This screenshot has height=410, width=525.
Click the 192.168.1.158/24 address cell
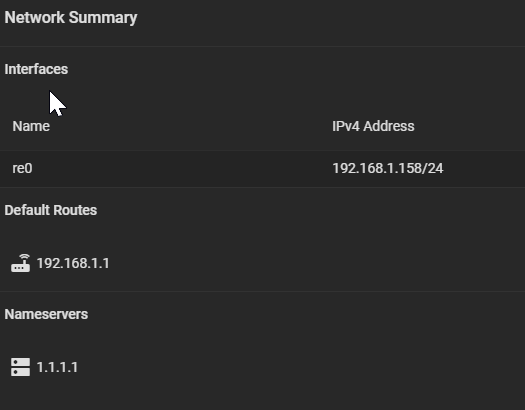click(x=388, y=168)
